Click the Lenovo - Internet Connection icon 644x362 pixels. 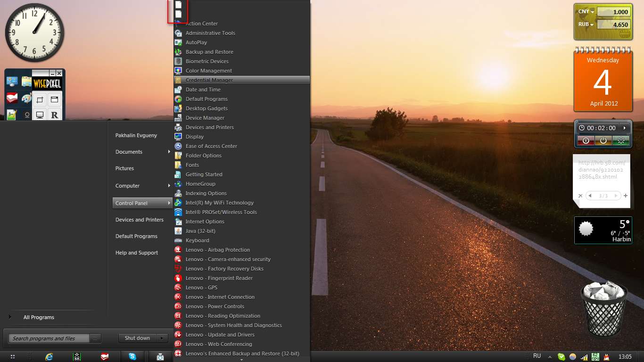(x=178, y=297)
